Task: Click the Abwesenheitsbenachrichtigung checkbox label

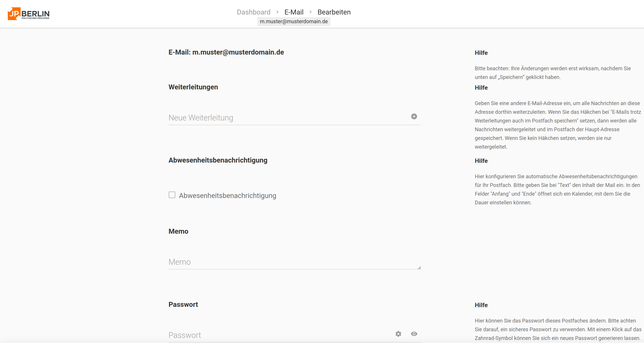Action: [227, 196]
